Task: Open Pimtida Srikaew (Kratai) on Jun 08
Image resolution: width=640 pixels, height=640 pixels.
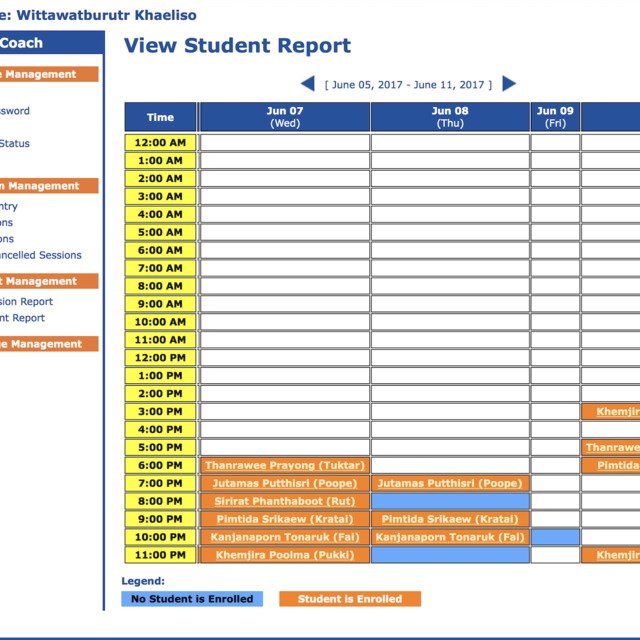Action: (x=450, y=519)
